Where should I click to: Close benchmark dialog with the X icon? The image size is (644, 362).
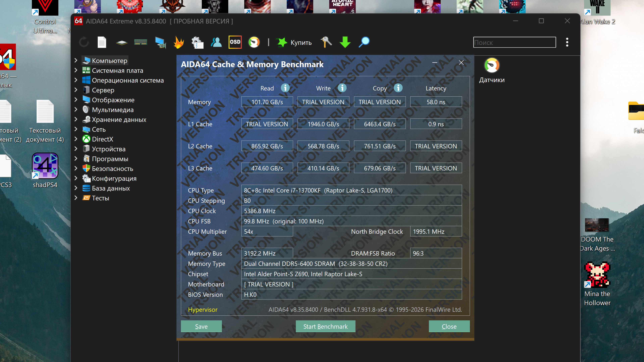(461, 63)
